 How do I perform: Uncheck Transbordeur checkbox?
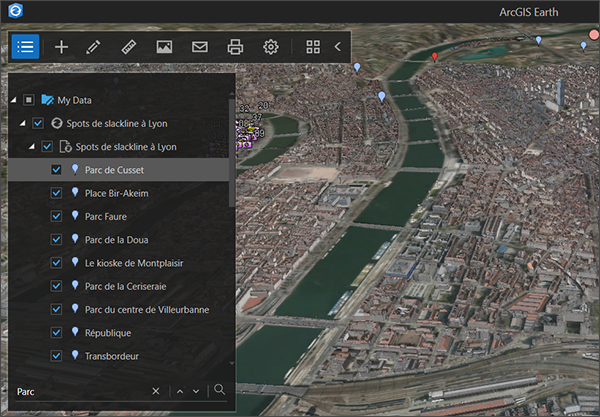56,356
